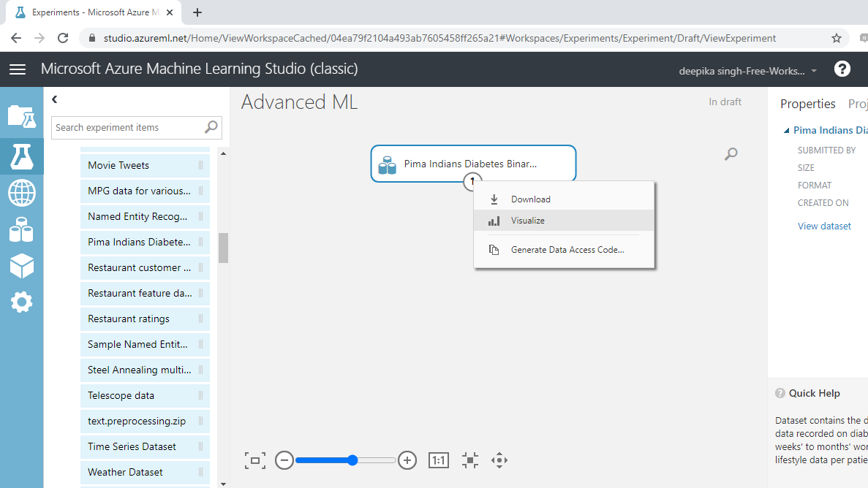The height and width of the screenshot is (488, 868).
Task: Click the browser back arrow
Action: [x=16, y=38]
